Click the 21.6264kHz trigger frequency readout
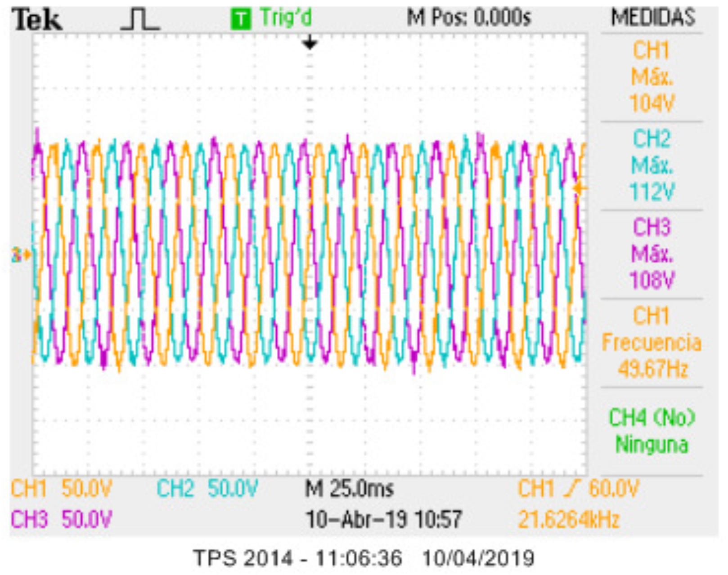 pyautogui.click(x=569, y=520)
